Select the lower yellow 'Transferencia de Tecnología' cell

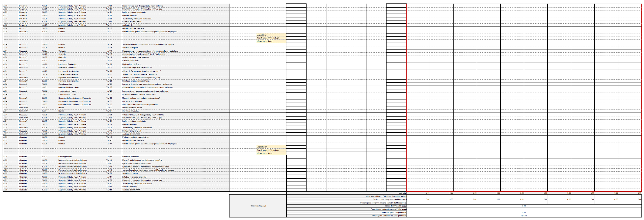pyautogui.click(x=267, y=150)
